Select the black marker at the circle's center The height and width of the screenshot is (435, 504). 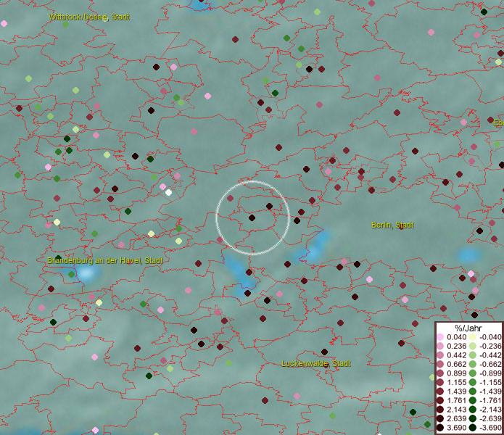[x=252, y=217]
